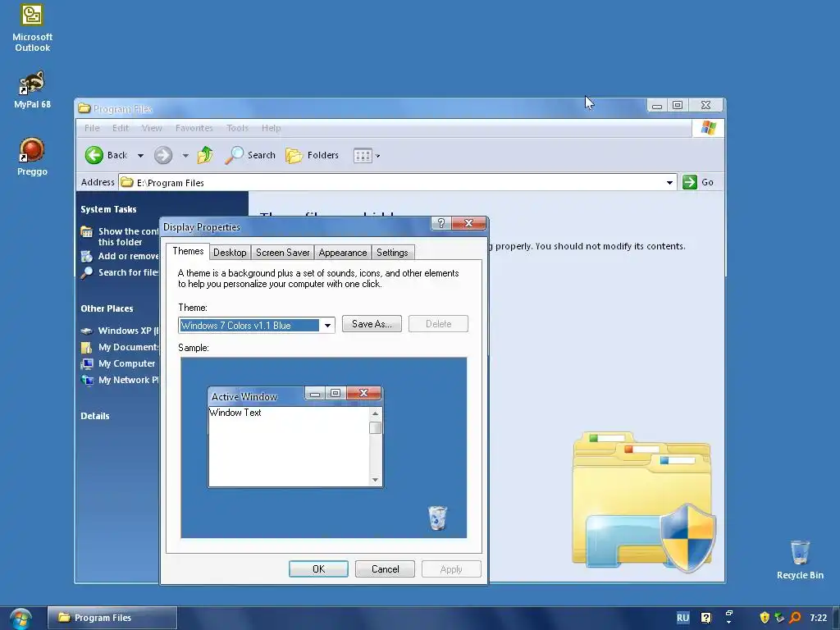Click the Windows flag logo in the Explorer menu bar
840x630 pixels.
click(708, 128)
